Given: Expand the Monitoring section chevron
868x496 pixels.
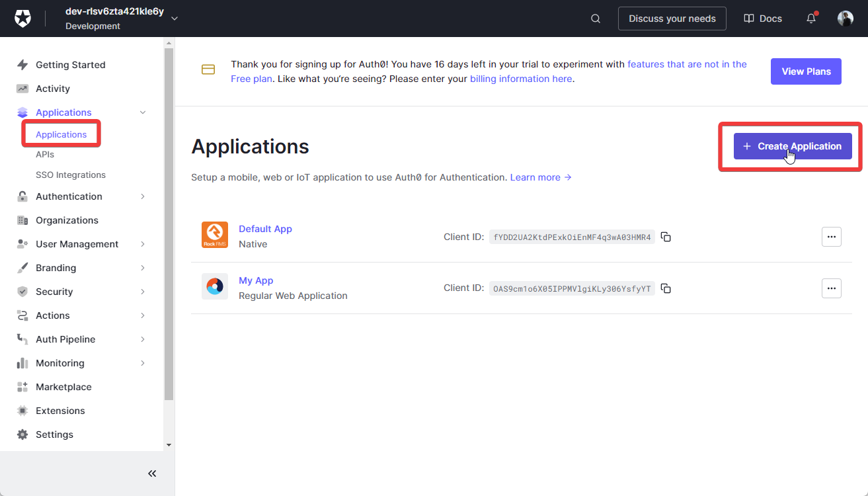Looking at the screenshot, I should [x=143, y=363].
